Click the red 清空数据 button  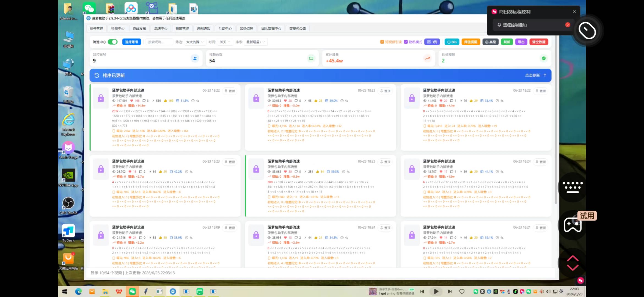click(x=539, y=42)
